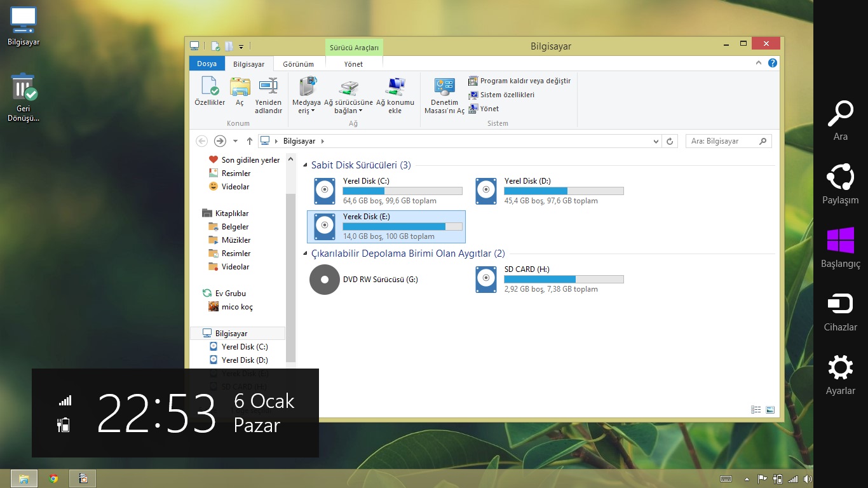
Task: Click the navigation pane scrollbar up arrow
Action: point(291,159)
